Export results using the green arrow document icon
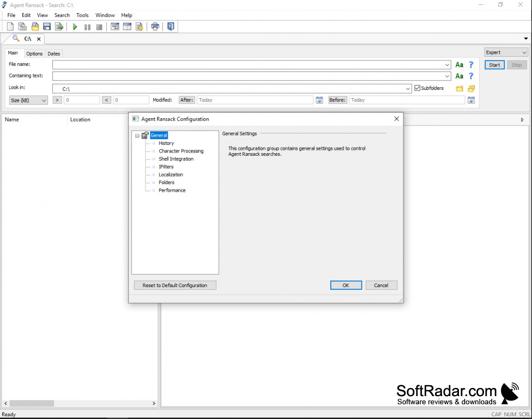532x419 pixels. point(59,27)
